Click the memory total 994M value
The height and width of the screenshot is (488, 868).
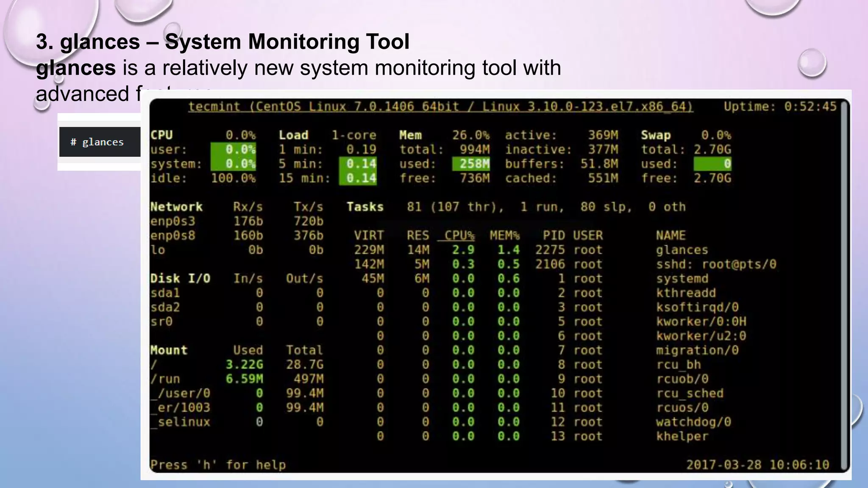point(475,150)
